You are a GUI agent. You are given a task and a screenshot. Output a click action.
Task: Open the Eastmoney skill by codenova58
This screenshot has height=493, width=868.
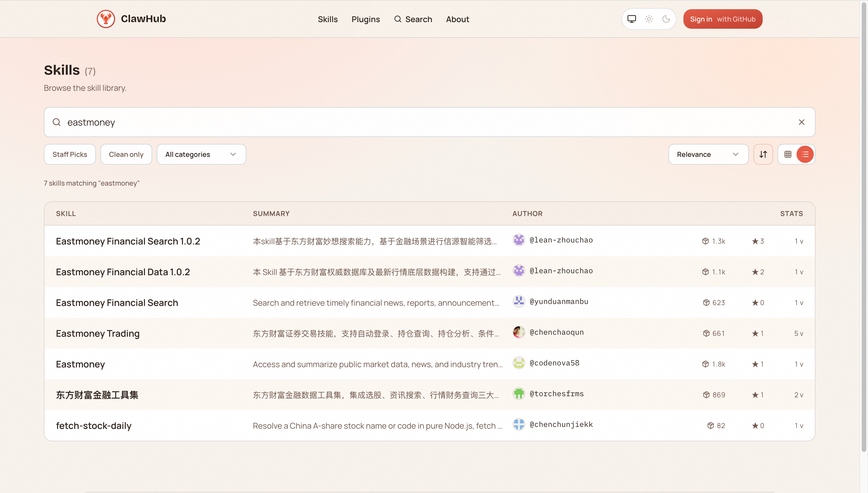coord(80,364)
